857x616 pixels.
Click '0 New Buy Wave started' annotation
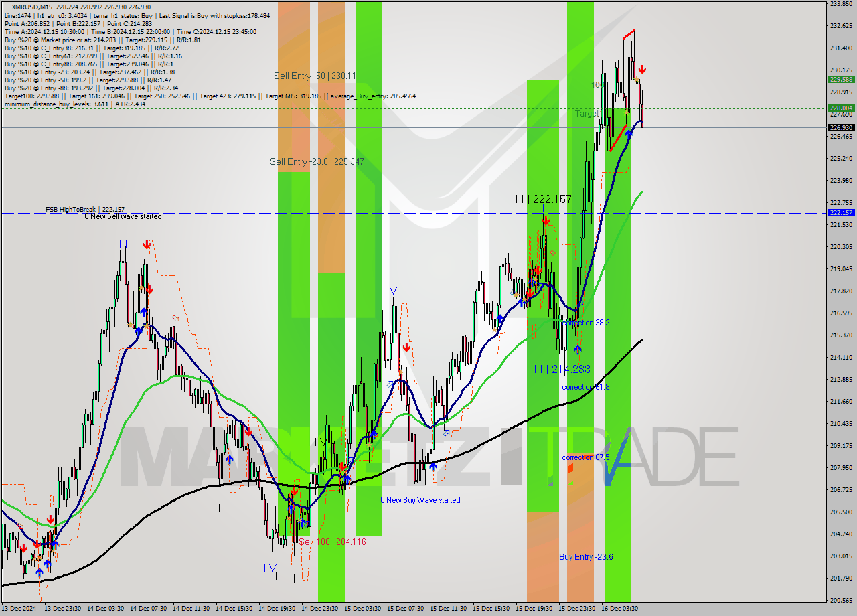click(x=420, y=500)
